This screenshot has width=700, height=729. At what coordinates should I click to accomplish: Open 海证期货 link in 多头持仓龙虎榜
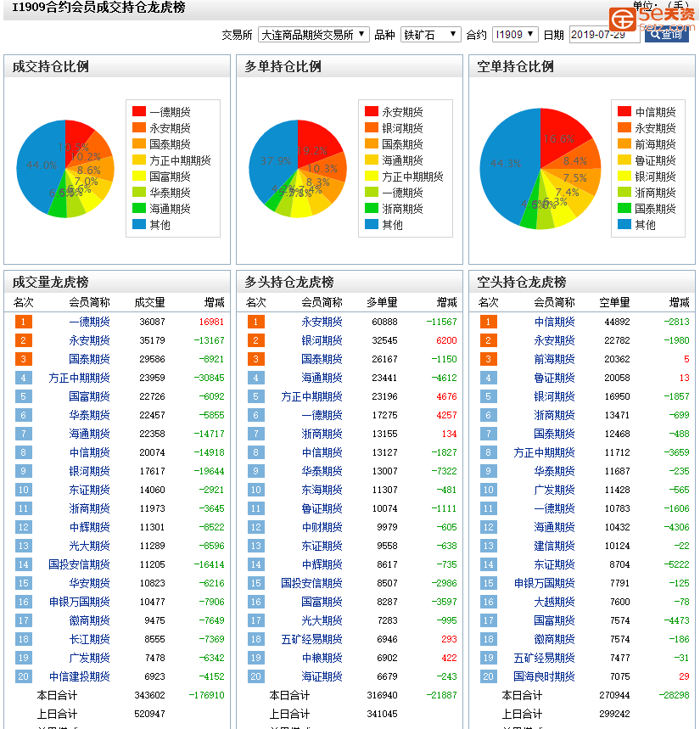tap(322, 676)
